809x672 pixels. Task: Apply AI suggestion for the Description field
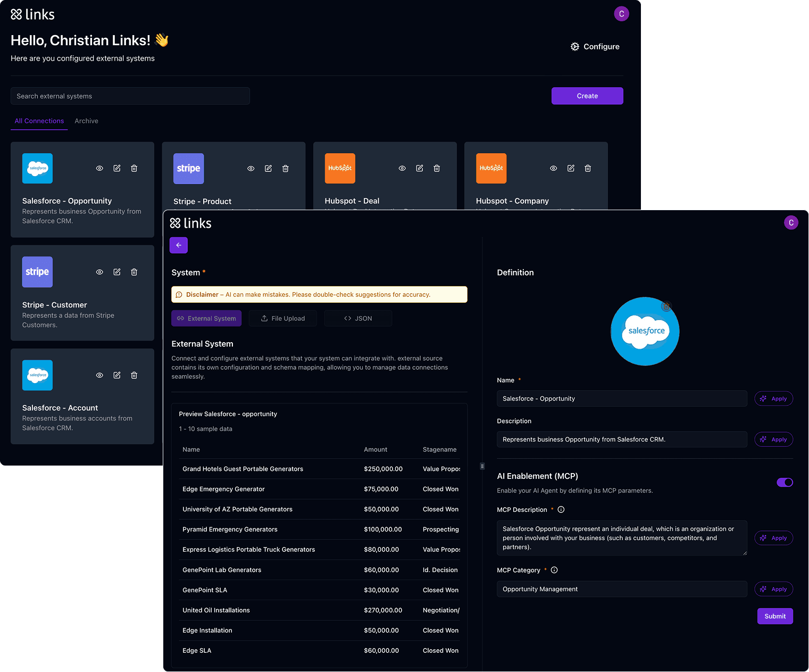point(774,439)
